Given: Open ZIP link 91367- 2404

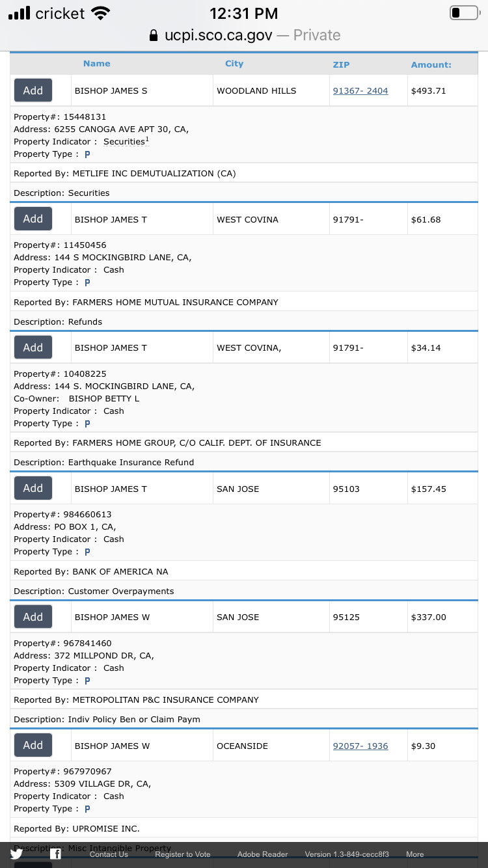Looking at the screenshot, I should (x=360, y=91).
